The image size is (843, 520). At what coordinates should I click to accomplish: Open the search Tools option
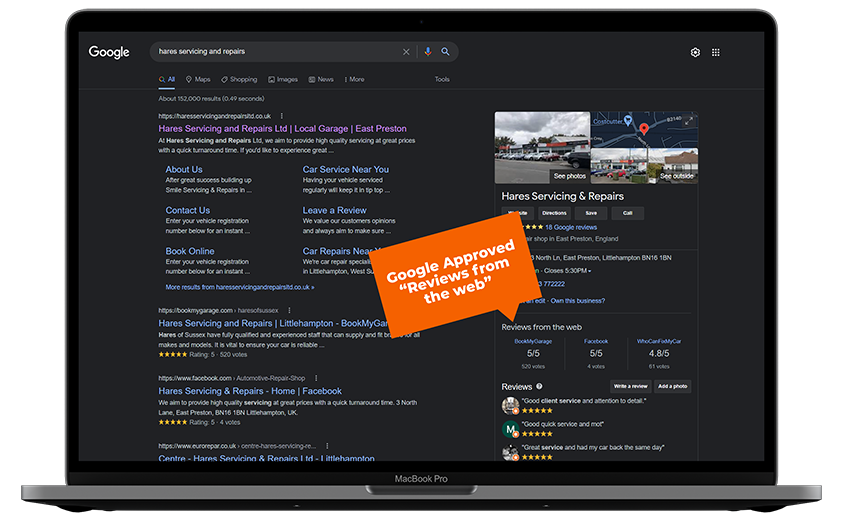(x=442, y=79)
